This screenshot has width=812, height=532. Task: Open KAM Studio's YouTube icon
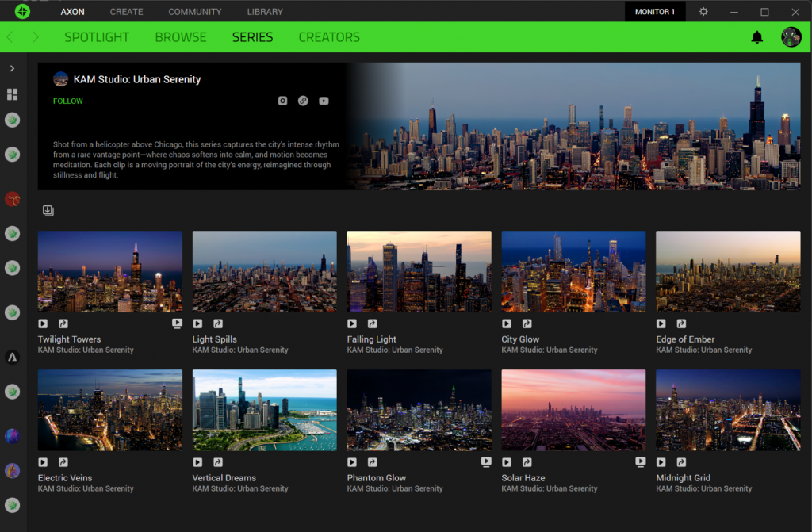[324, 101]
